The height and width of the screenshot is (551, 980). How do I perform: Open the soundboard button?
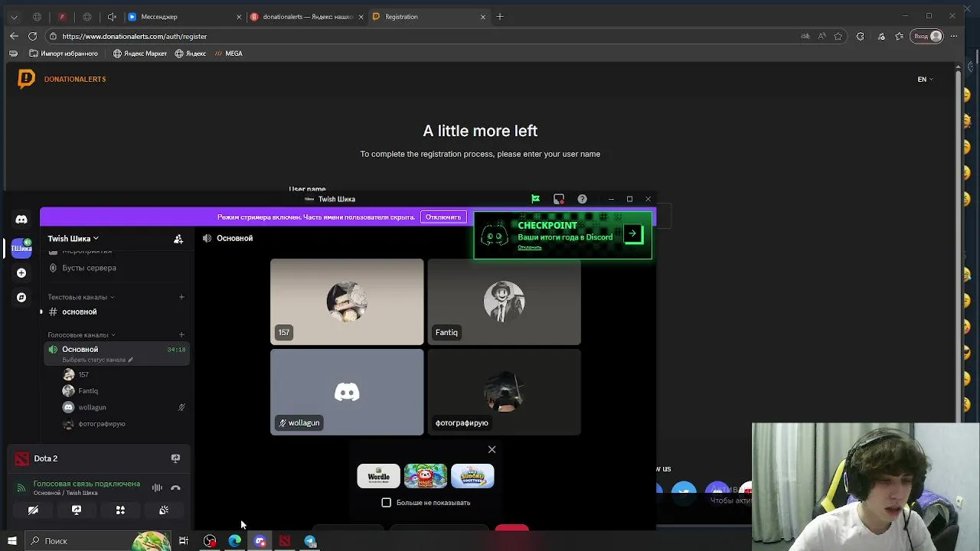point(164,510)
